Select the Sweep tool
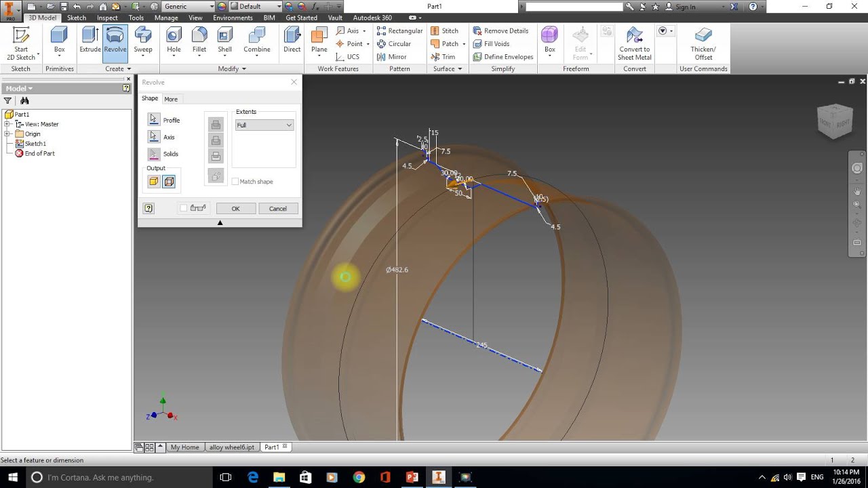Viewport: 868px width, 488px height. [143, 39]
